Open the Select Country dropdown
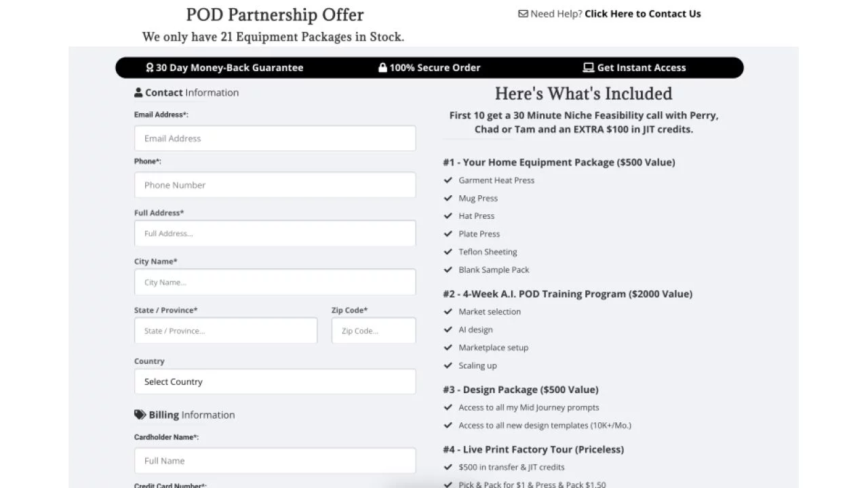Image resolution: width=868 pixels, height=488 pixels. [275, 382]
